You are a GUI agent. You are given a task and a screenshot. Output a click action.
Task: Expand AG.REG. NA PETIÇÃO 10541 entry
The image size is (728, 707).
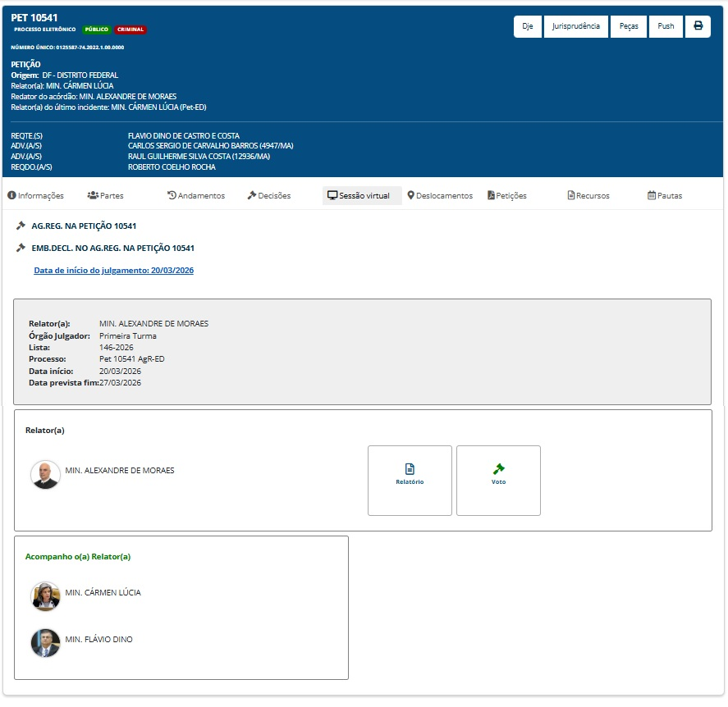point(78,226)
